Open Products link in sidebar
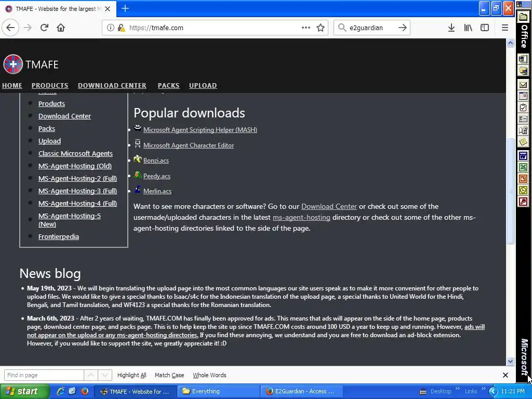Image resolution: width=532 pixels, height=399 pixels. point(51,103)
